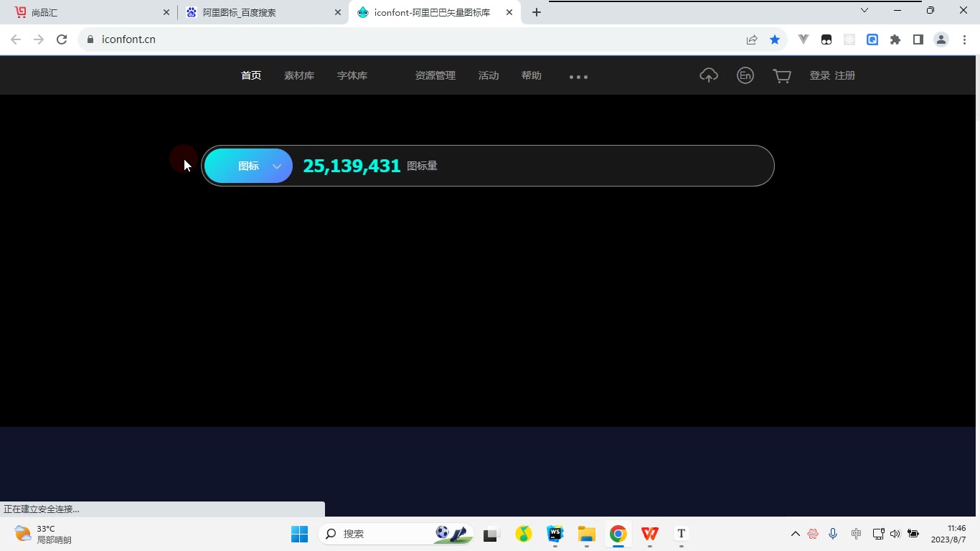Toggle the browser side panel
The width and height of the screenshot is (980, 551).
918,39
